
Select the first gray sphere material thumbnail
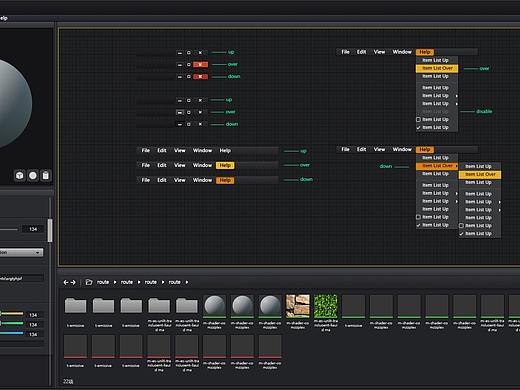215,306
